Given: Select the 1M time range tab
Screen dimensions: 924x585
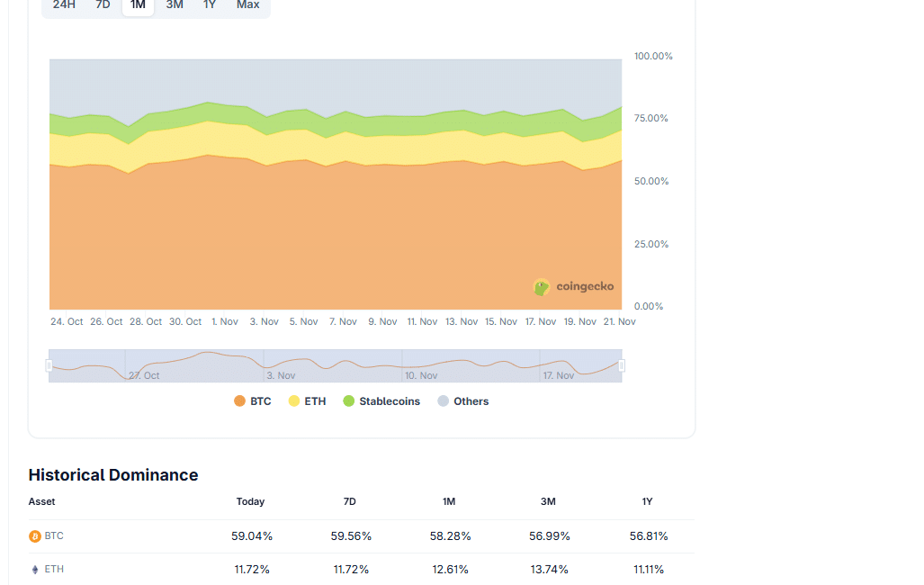Looking at the screenshot, I should pyautogui.click(x=138, y=5).
